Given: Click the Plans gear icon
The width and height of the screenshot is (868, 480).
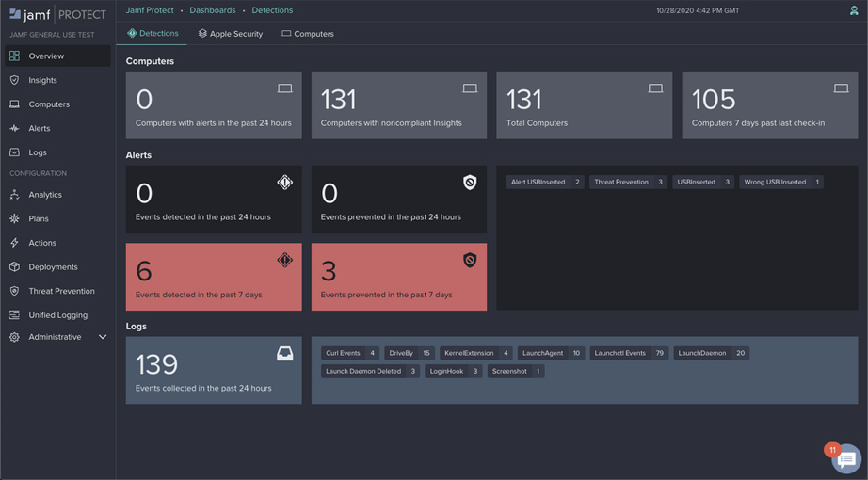Looking at the screenshot, I should click(x=14, y=218).
